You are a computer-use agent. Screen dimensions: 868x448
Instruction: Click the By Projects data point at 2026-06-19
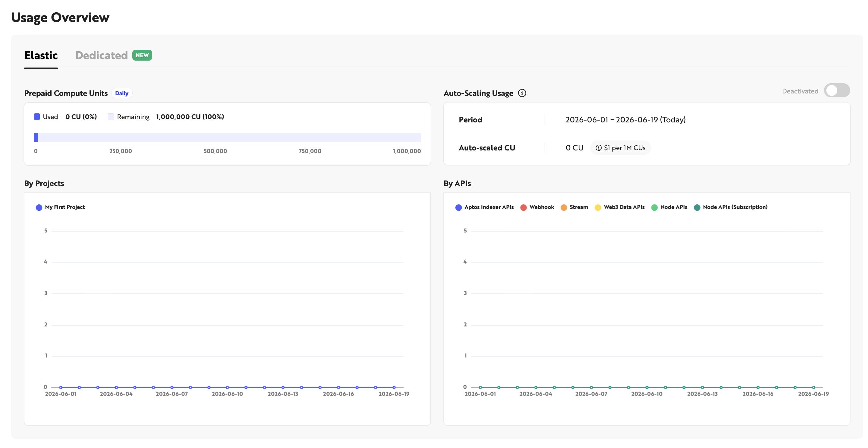pyautogui.click(x=394, y=387)
